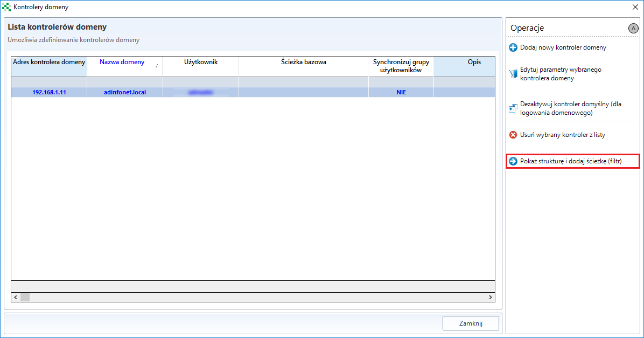Viewport: 644px width, 338px height.
Task: Open 'Edytuj parametry wybranego kontrolera domeny'
Action: 560,74
